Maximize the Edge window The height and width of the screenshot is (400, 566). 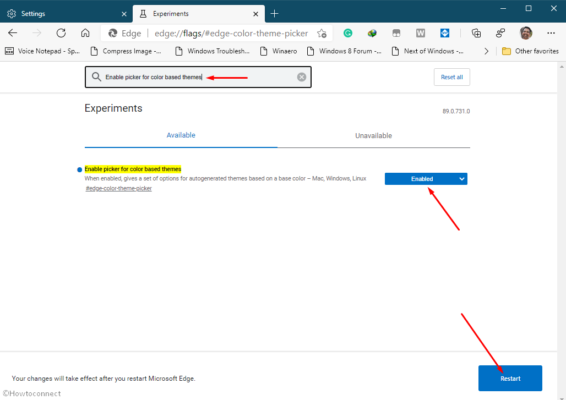pos(528,8)
